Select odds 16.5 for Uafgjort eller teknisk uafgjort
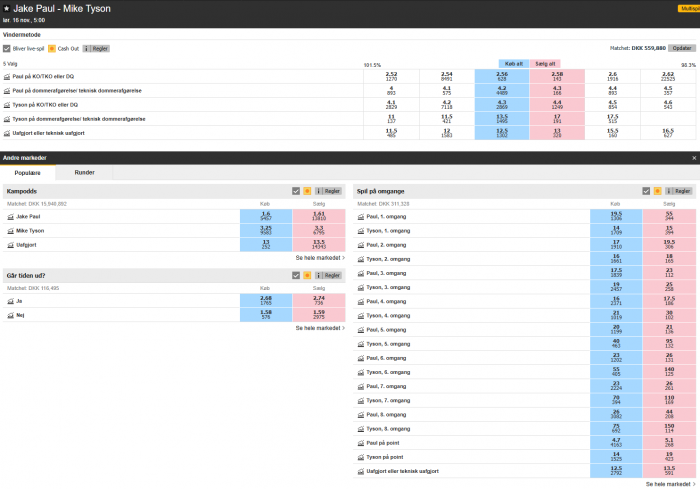This screenshot has width=700, height=489. click(x=668, y=133)
